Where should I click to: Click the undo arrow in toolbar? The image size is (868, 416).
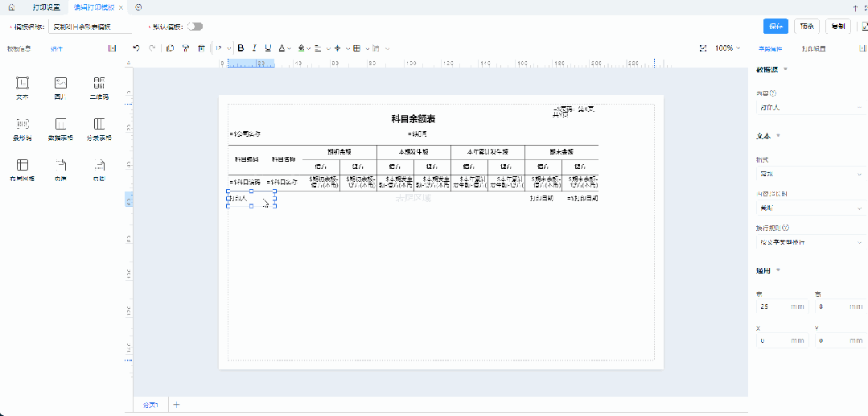tap(136, 48)
